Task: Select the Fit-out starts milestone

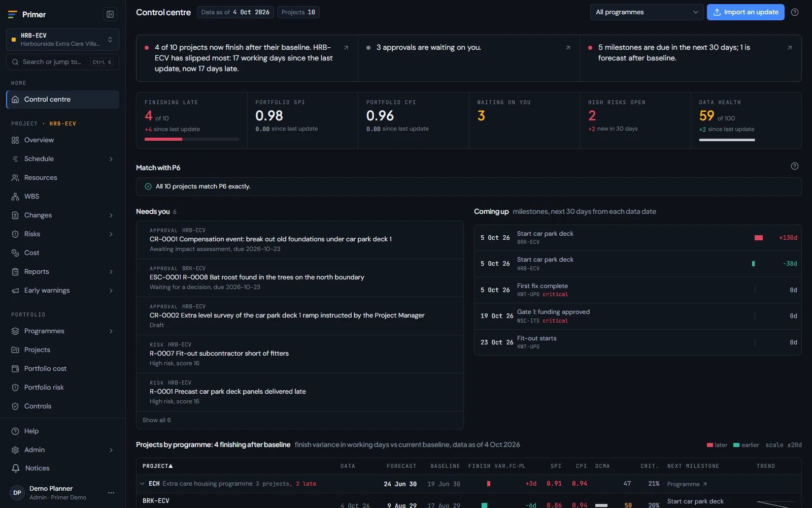Action: tap(638, 342)
